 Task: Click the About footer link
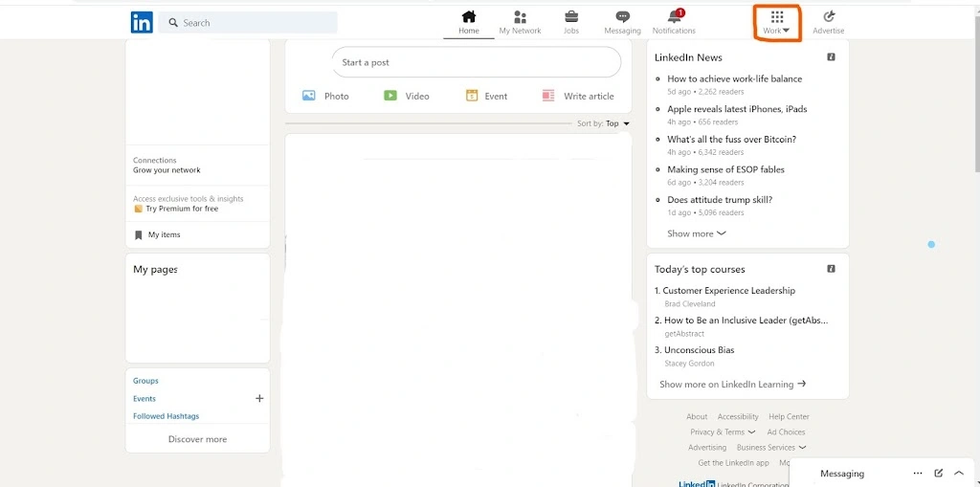click(697, 416)
